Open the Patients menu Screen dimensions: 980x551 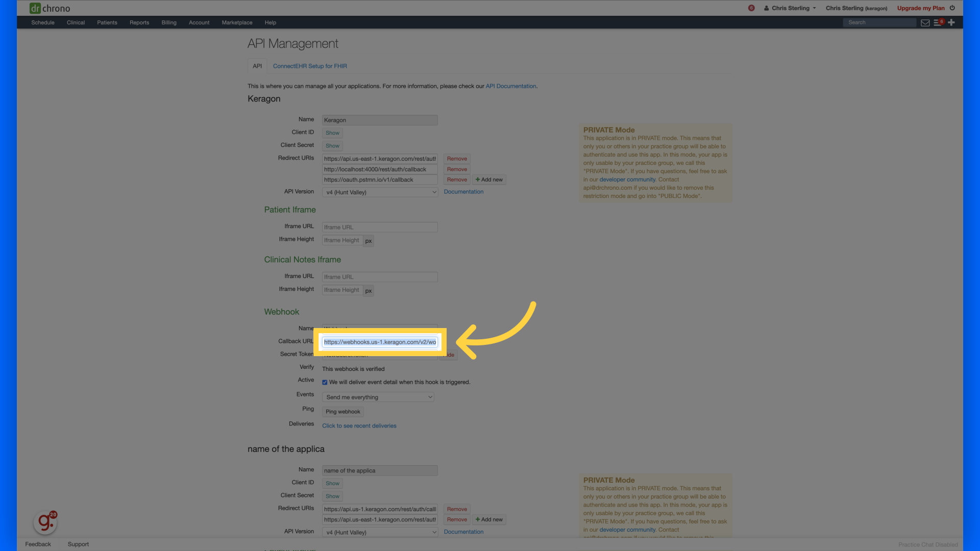click(x=107, y=22)
